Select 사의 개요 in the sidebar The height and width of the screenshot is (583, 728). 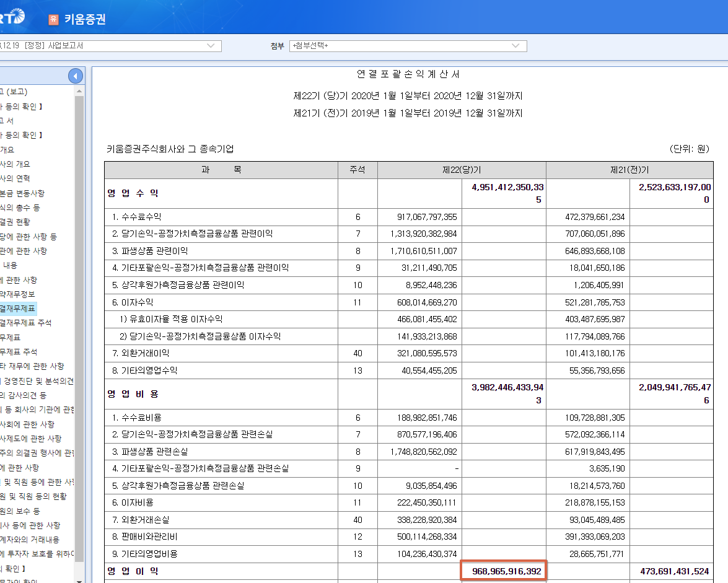(x=15, y=164)
